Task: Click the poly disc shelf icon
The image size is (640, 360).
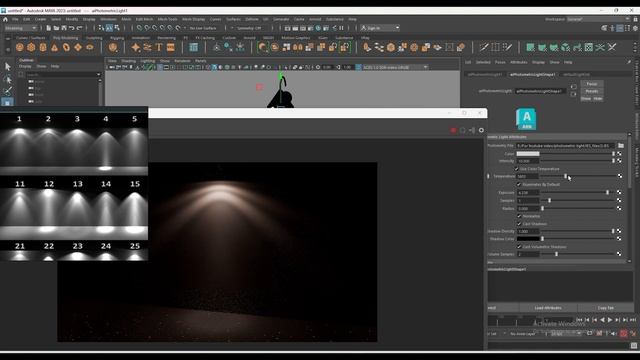Action: 89,47
